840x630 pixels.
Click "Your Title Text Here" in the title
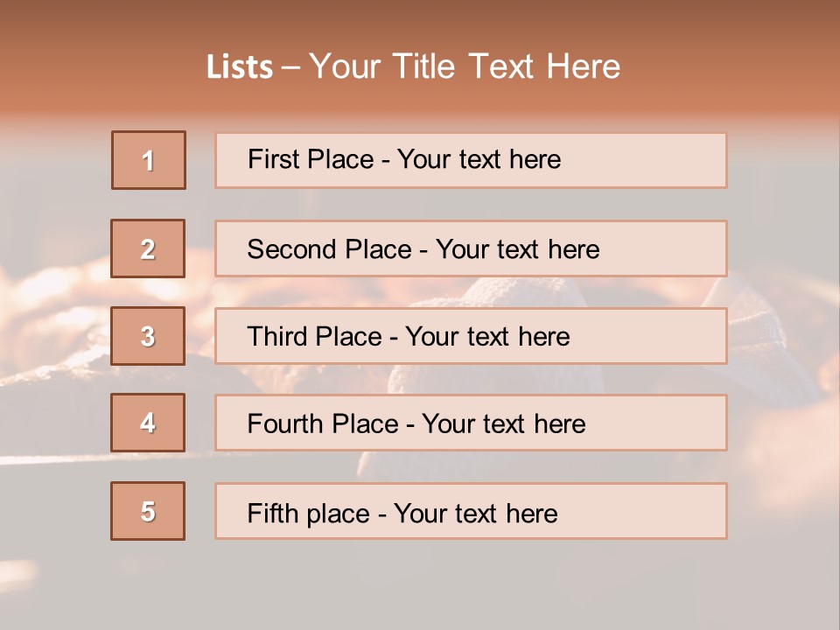click(465, 66)
